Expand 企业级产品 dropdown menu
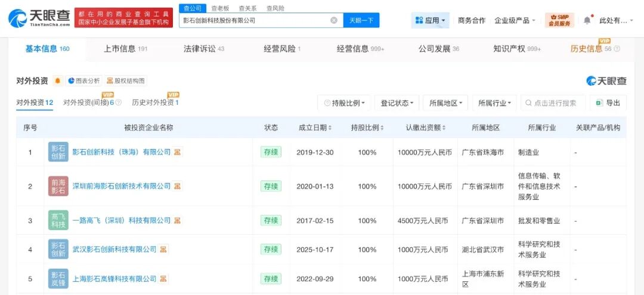644x295 pixels. coord(515,20)
